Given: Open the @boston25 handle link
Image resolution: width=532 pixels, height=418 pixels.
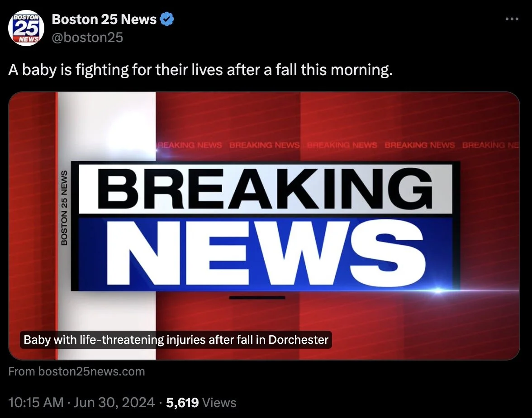Looking at the screenshot, I should point(87,37).
